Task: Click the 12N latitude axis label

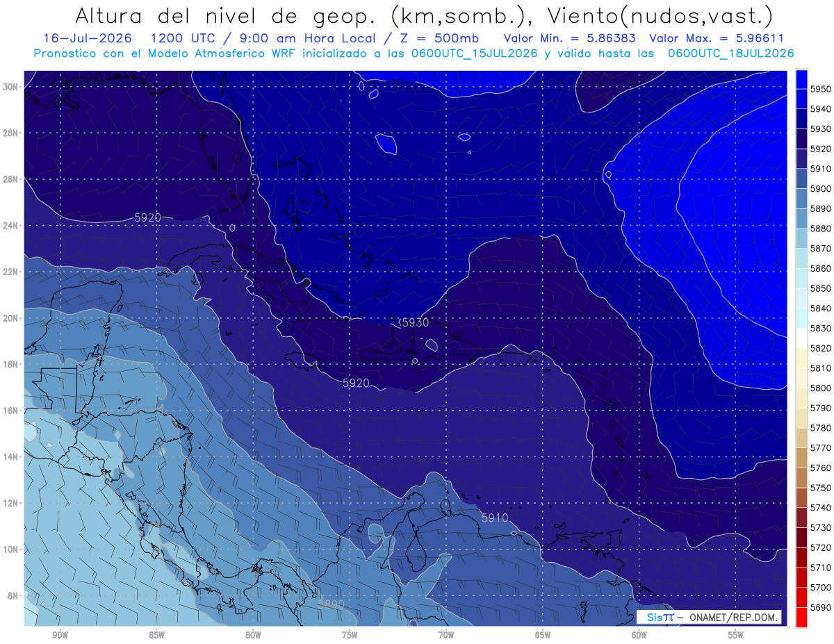Action: [10, 503]
